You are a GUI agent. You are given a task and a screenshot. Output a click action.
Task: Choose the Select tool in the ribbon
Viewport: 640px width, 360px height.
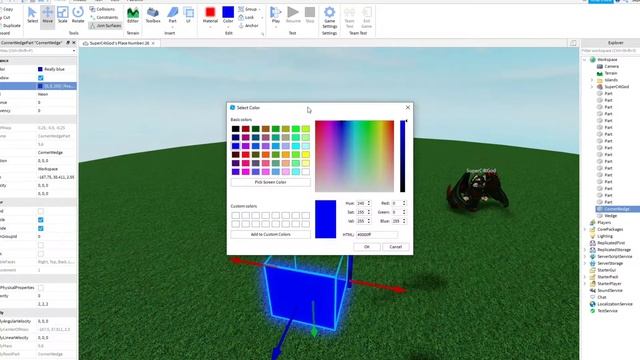pos(32,16)
